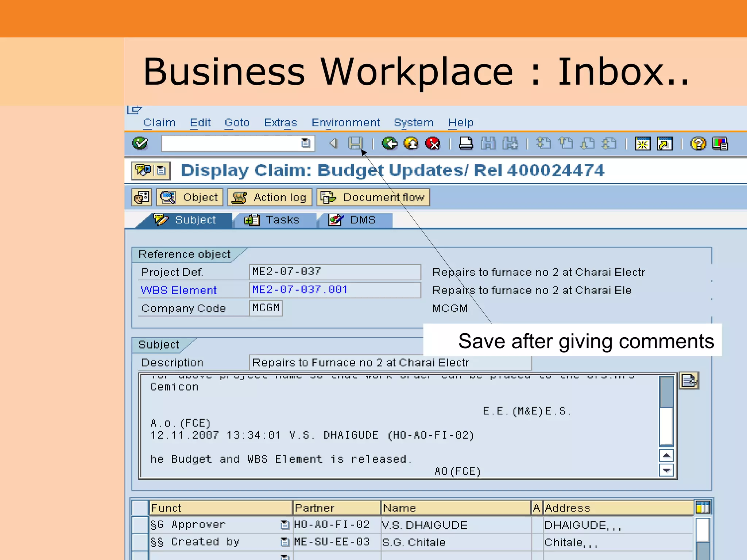
Task: Open the Created by function dropdown
Action: click(285, 542)
